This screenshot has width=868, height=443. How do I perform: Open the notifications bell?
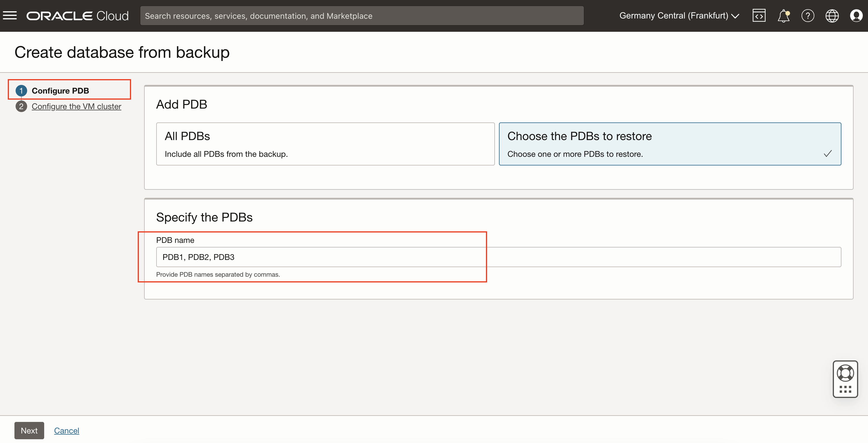(x=783, y=16)
